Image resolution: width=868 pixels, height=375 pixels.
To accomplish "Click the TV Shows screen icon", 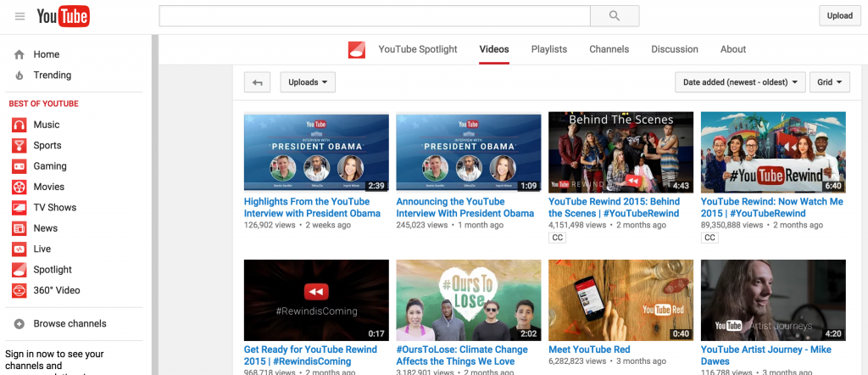I will (x=19, y=208).
